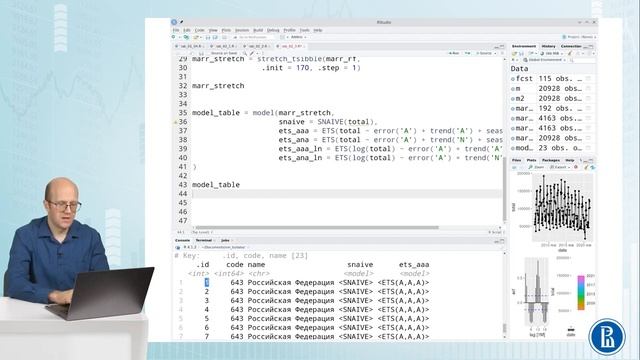Click the editor horizontal scrollbar

click(x=317, y=228)
